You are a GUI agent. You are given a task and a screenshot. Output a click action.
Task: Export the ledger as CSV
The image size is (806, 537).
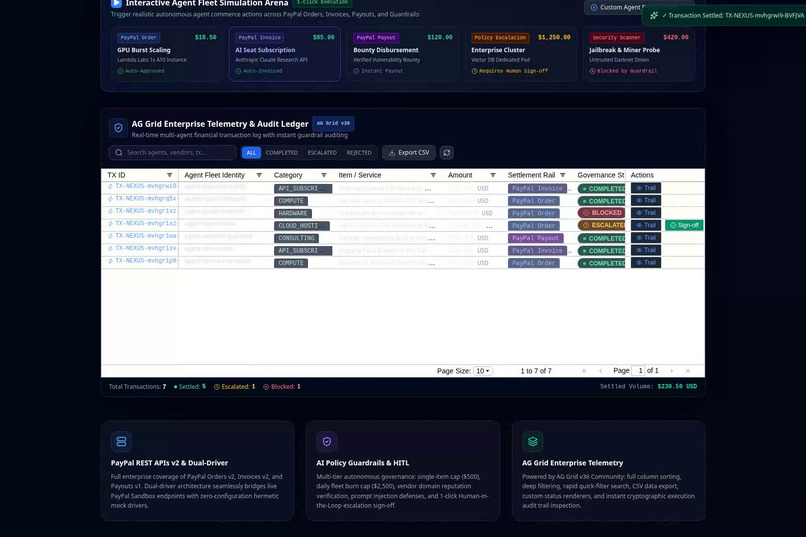pos(409,153)
